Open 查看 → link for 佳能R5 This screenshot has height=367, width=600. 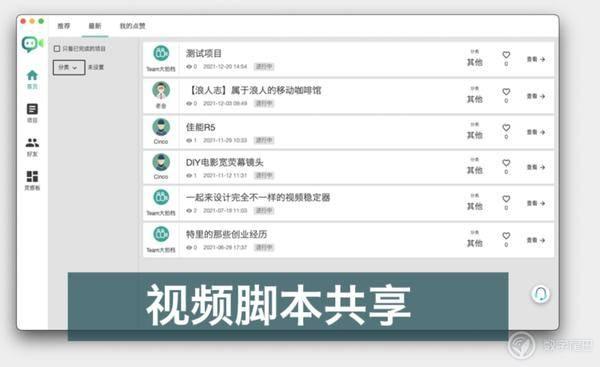pos(536,132)
